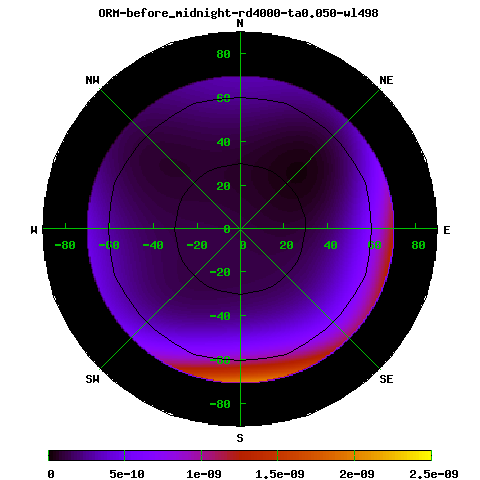Click the plot center origin point

click(240, 229)
